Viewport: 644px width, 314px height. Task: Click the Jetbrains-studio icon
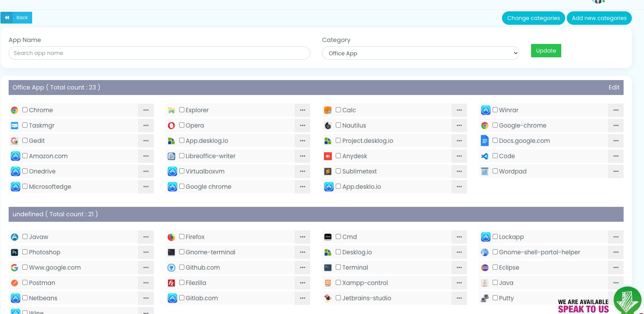[x=328, y=298]
